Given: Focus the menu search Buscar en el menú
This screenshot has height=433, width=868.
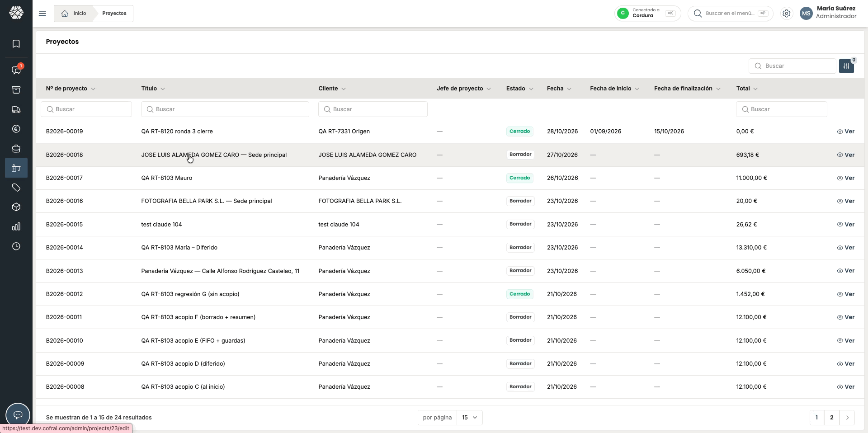Looking at the screenshot, I should point(730,14).
